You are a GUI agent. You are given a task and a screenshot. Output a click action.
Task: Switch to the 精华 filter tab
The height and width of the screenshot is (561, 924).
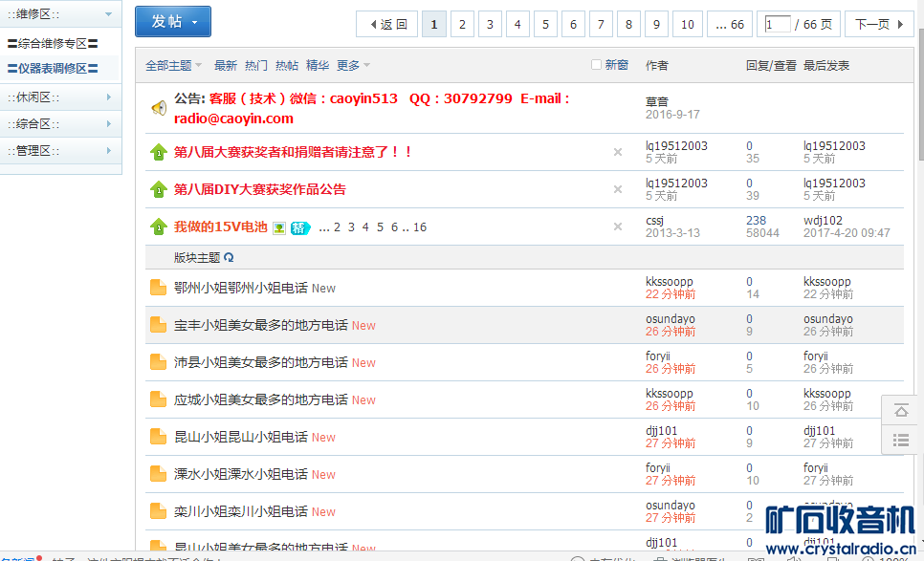[318, 66]
